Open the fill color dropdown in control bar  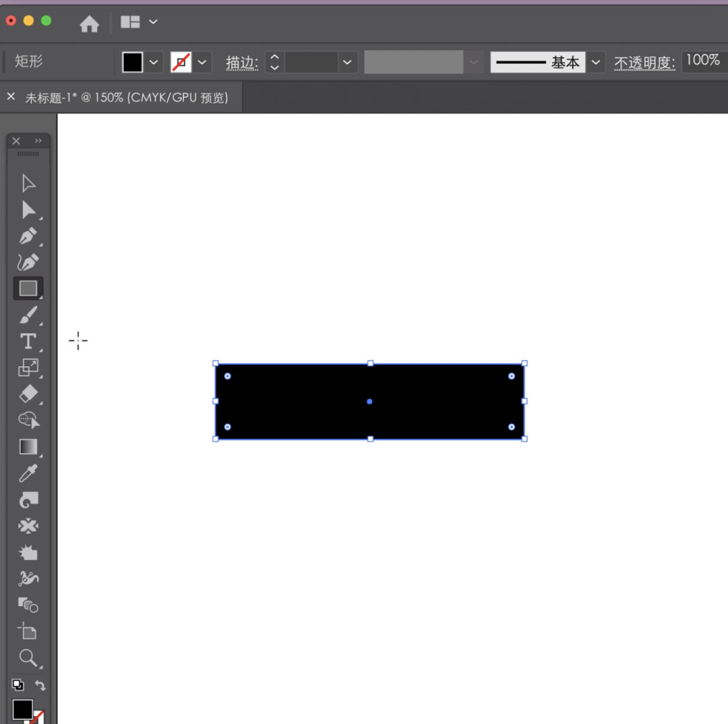(154, 63)
